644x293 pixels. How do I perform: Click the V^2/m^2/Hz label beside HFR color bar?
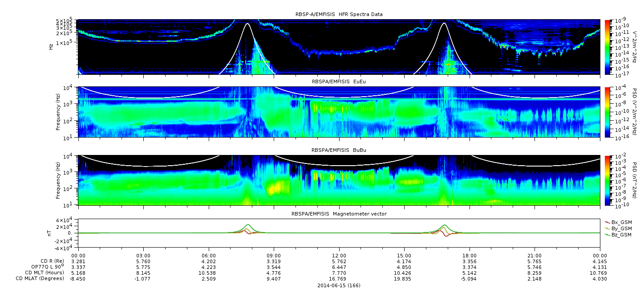(636, 46)
